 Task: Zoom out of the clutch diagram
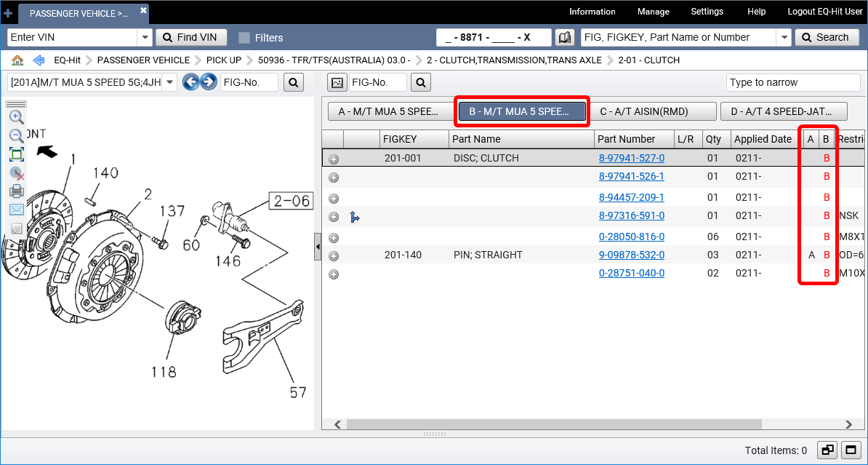[17, 135]
